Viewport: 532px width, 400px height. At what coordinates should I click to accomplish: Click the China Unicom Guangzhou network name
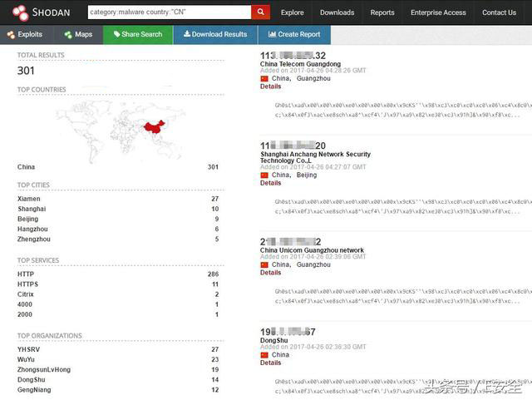pos(312,250)
